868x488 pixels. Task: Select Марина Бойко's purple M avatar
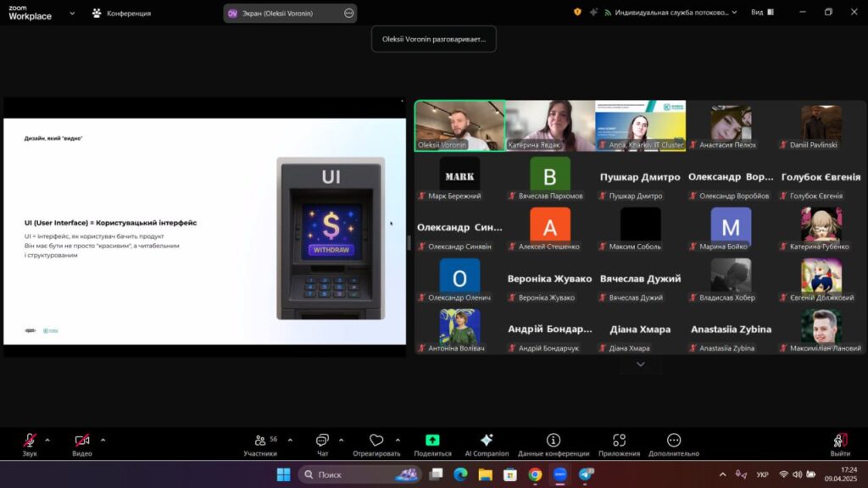(731, 227)
